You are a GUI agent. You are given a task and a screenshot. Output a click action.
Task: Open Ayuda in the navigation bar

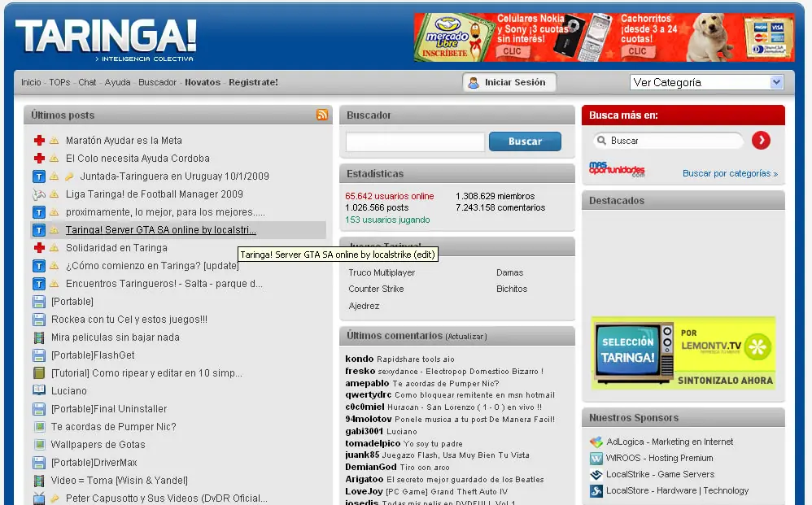point(117,82)
